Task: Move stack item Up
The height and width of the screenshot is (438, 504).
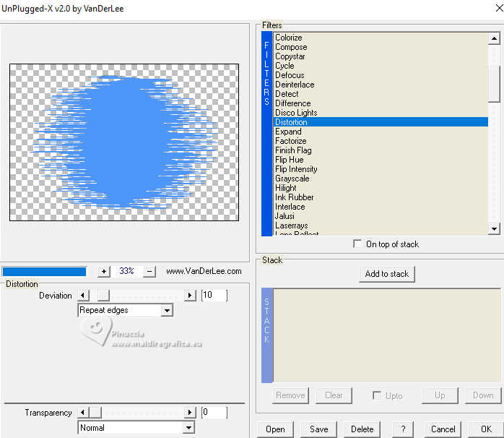Action: (x=440, y=395)
